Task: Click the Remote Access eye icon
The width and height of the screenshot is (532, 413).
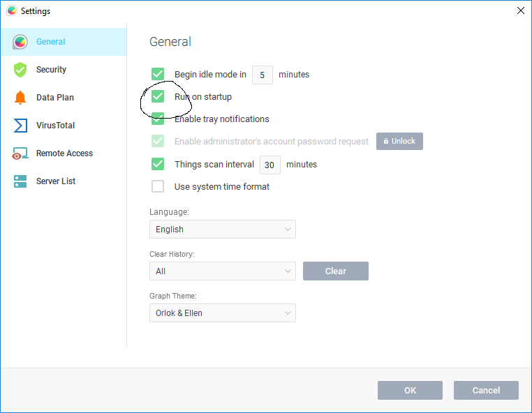Action: point(20,153)
